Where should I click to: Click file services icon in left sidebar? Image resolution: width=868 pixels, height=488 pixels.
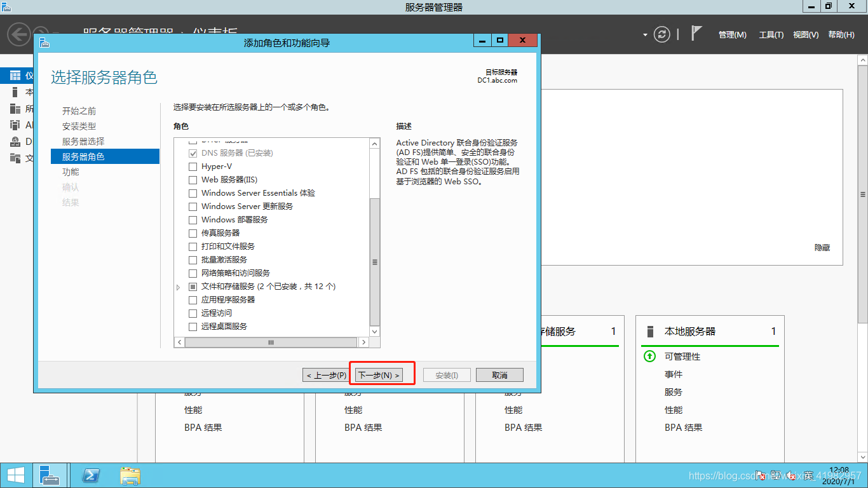pyautogui.click(x=15, y=158)
